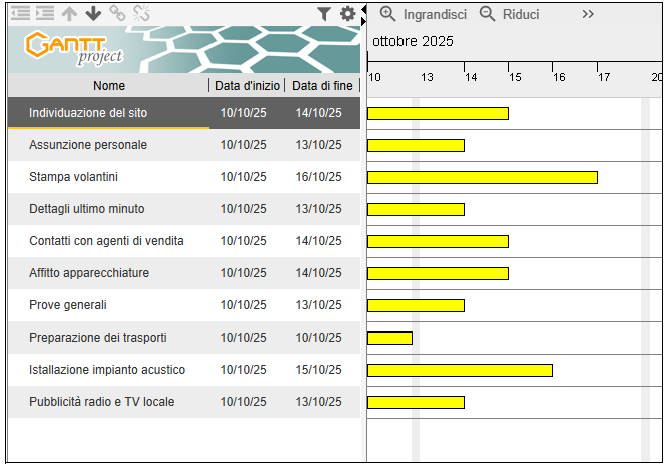The image size is (668, 469).
Task: Click the unindent task icon
Action: click(20, 13)
